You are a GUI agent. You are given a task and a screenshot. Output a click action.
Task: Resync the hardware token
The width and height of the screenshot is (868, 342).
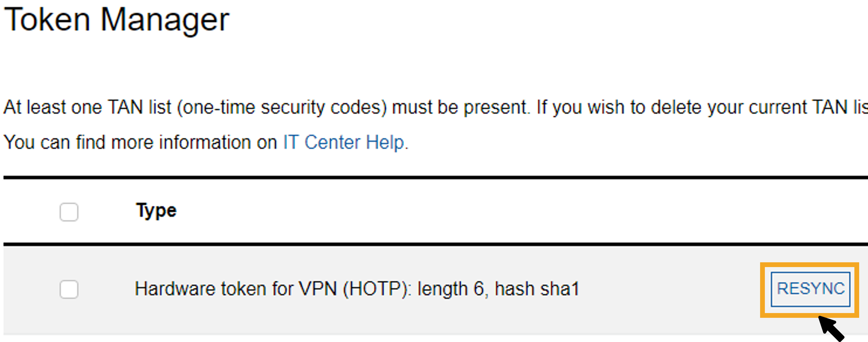pyautogui.click(x=810, y=289)
